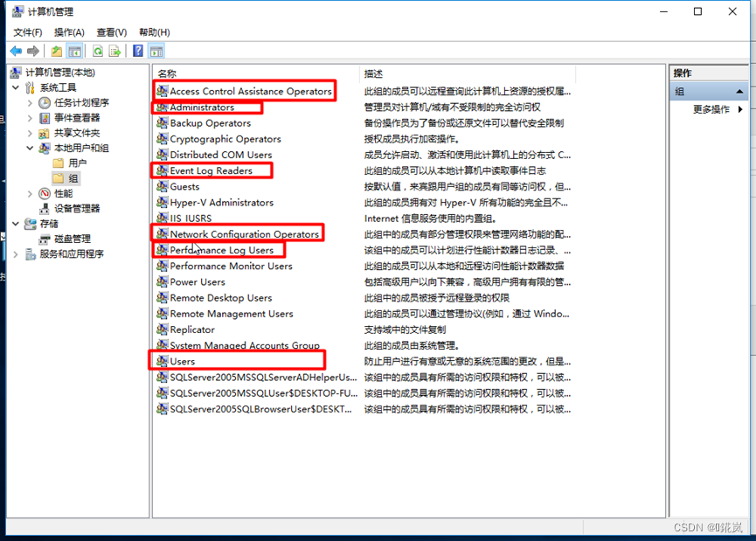756x541 pixels.
Task: Click the IIS_IUSRS group icon
Action: coord(162,218)
